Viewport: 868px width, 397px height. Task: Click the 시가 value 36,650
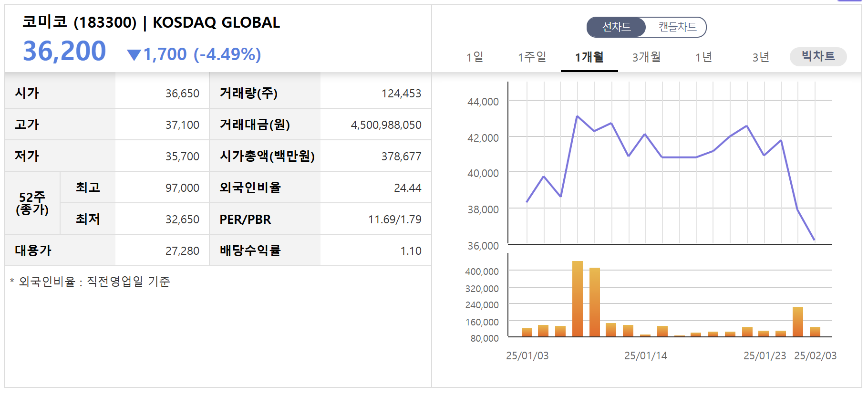pyautogui.click(x=182, y=94)
